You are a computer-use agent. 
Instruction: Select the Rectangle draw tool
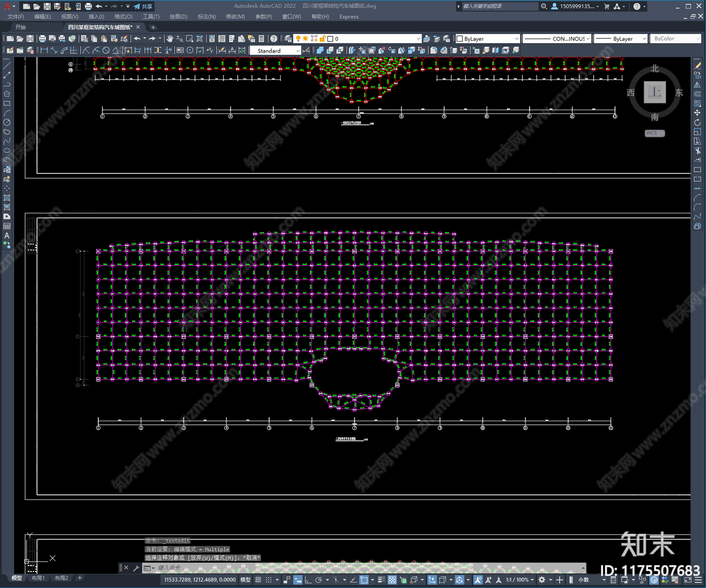click(7, 104)
